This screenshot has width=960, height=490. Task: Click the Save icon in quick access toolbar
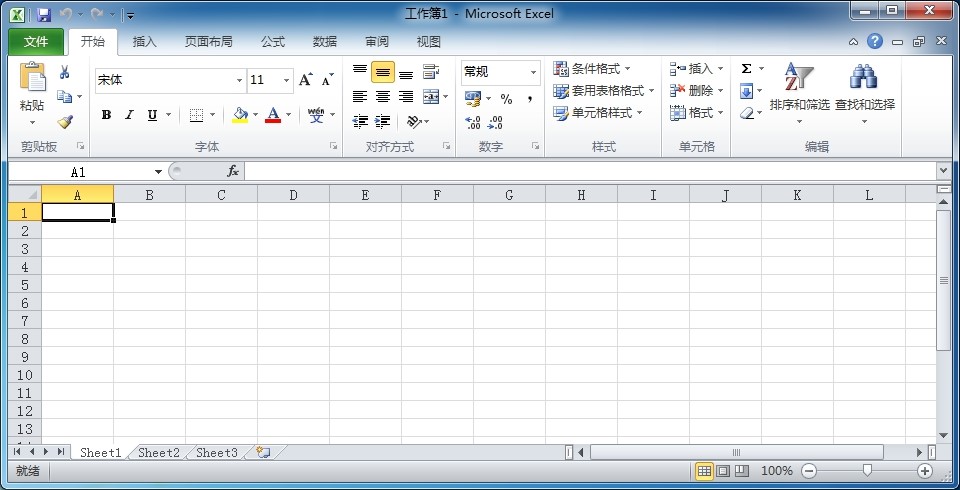43,14
